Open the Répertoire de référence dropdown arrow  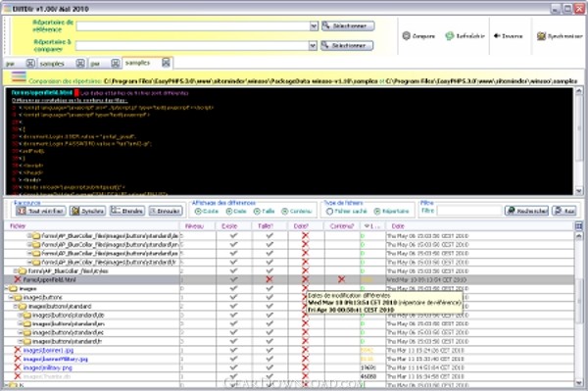(x=314, y=25)
